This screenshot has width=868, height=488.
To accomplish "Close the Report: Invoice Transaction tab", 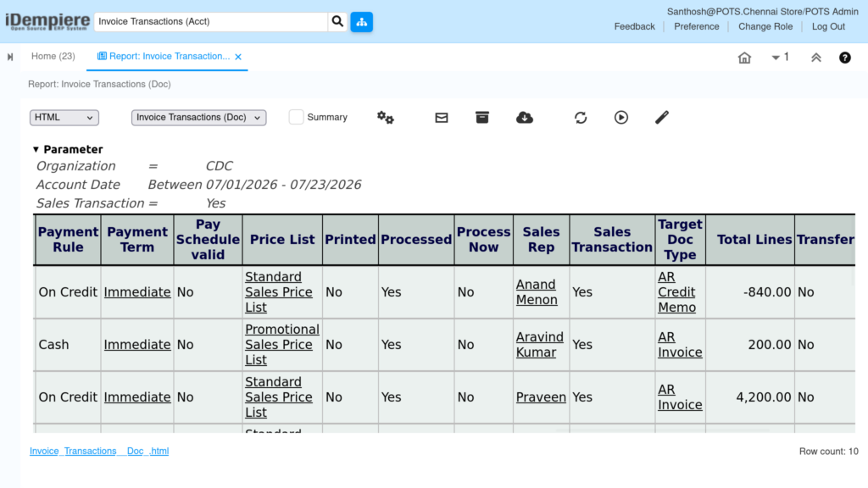I will click(x=238, y=57).
